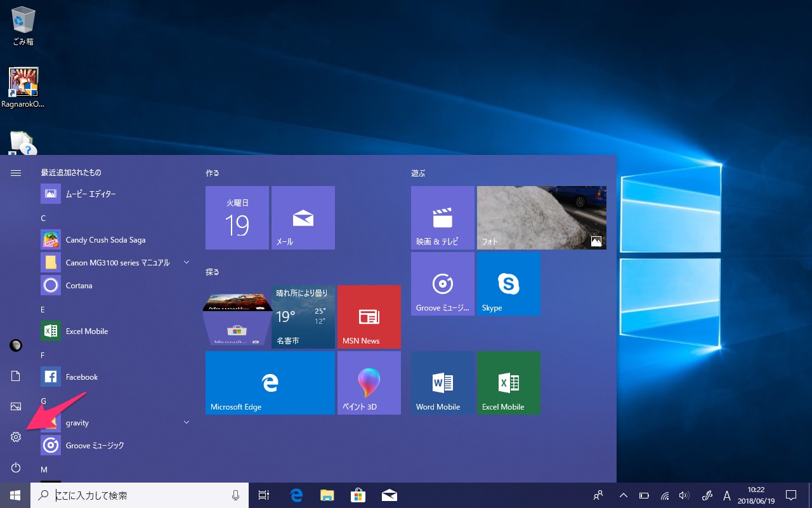812x508 pixels.
Task: Open the Pictures folder shortcut in Start rail
Action: pyautogui.click(x=16, y=406)
